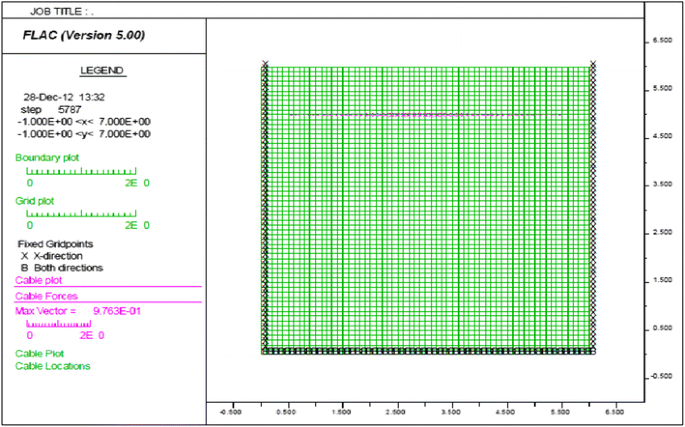Click the x-axis tick label '3.500'
Viewport: 685px width, 427px height.
[x=453, y=412]
